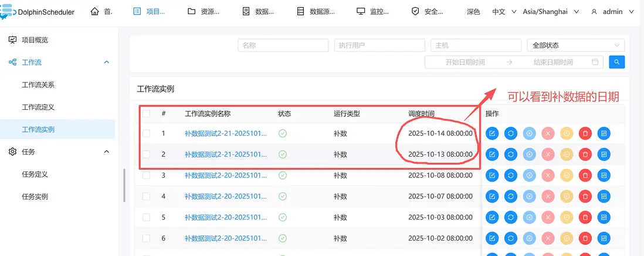Click the 开始日期时间 start date field
The height and width of the screenshot is (256, 644).
pyautogui.click(x=465, y=62)
